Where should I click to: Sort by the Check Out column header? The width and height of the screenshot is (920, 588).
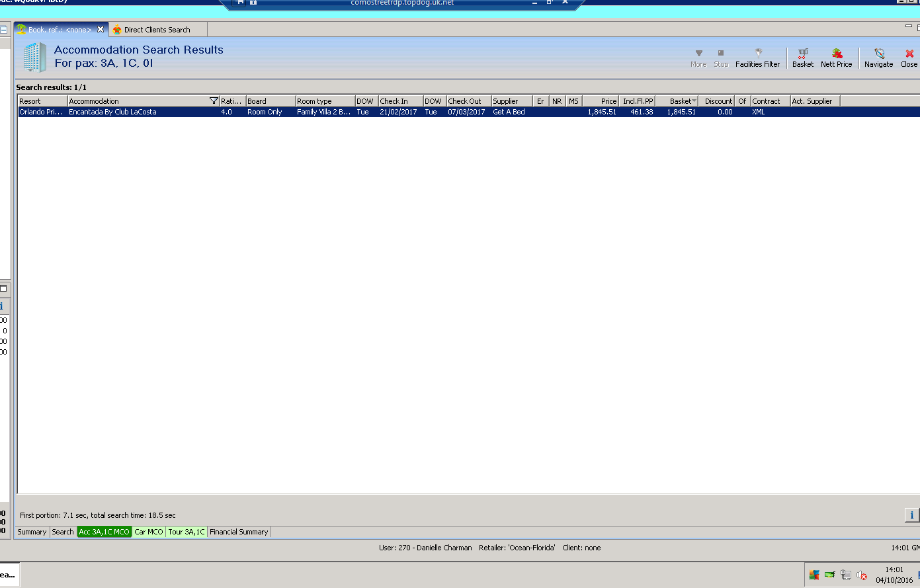[469, 101]
